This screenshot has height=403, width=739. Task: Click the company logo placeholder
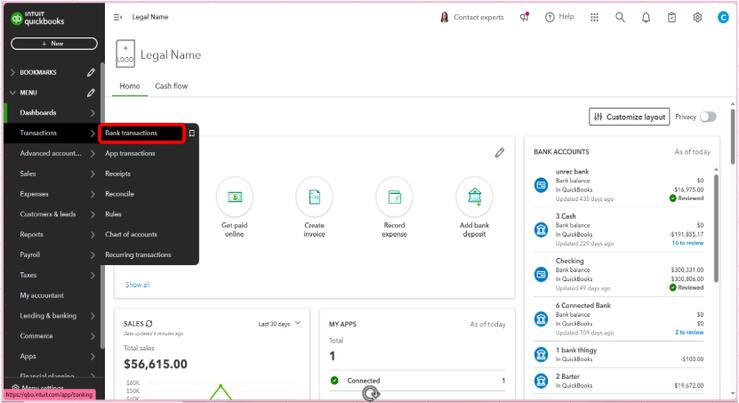(125, 54)
